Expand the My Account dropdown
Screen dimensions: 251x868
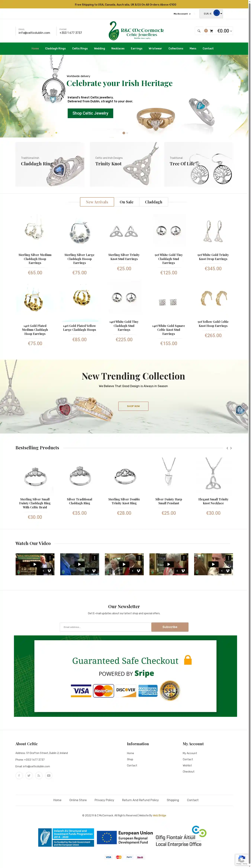(x=182, y=14)
